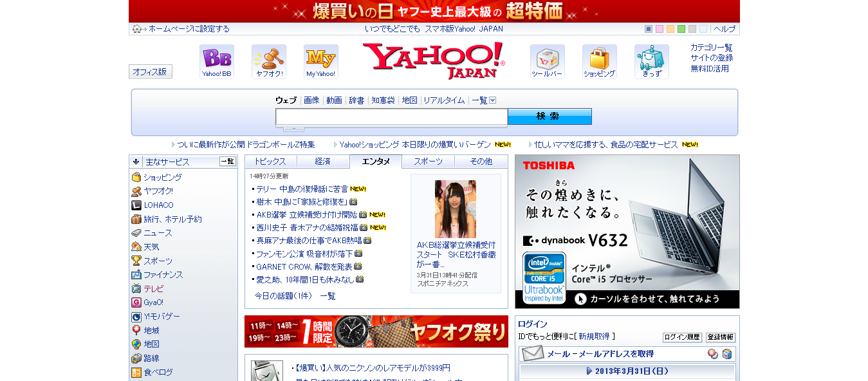Select the 動画 search category
The width and height of the screenshot is (868, 381).
[334, 100]
